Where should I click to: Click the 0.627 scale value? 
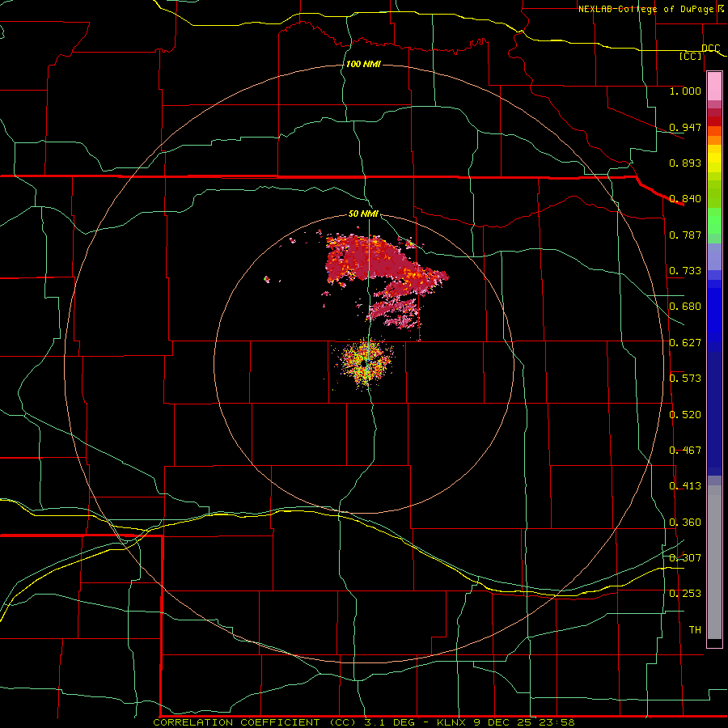point(685,343)
